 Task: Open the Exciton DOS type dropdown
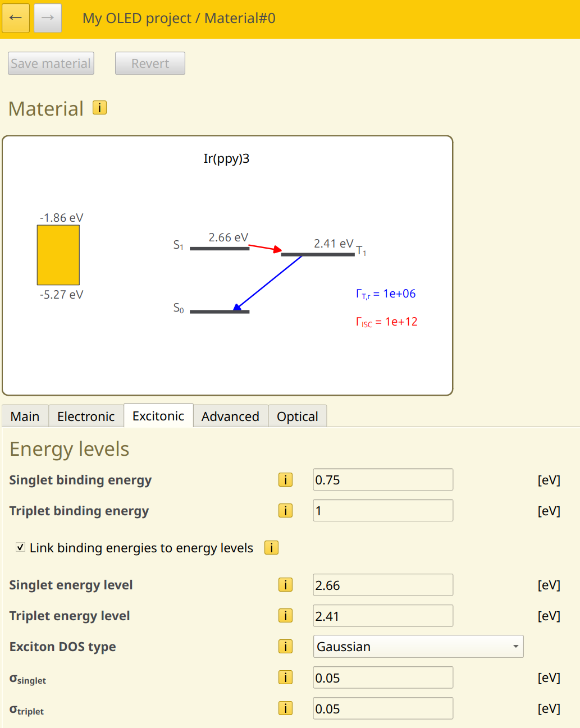click(x=418, y=647)
